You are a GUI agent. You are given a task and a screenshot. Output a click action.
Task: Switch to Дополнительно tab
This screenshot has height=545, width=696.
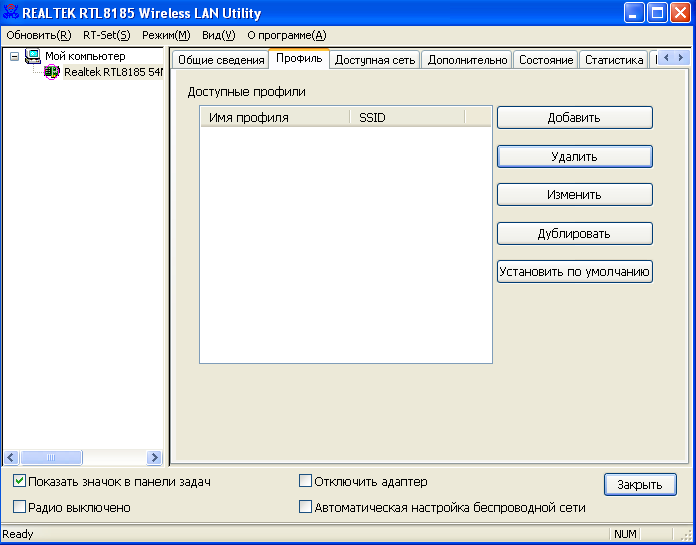(467, 60)
